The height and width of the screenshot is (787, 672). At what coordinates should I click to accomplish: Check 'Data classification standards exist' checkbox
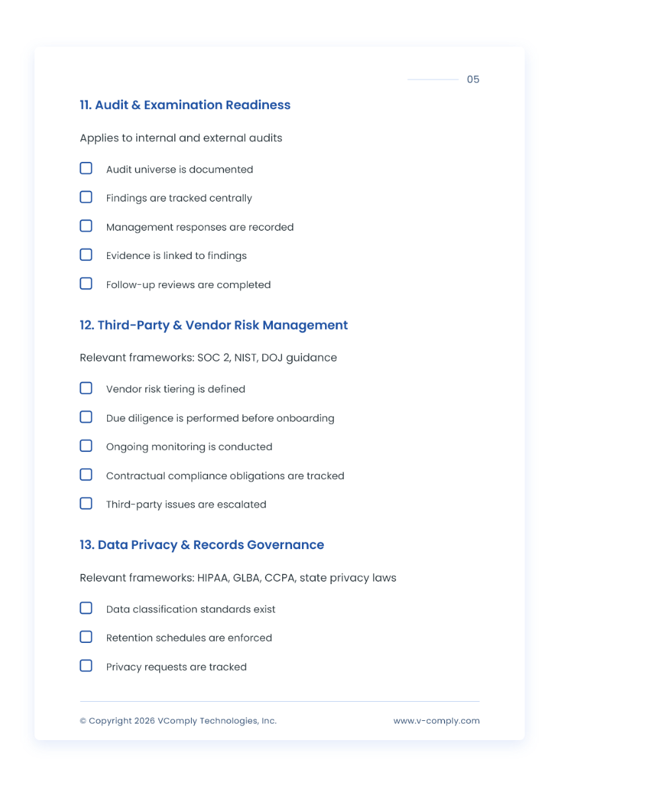coord(86,608)
